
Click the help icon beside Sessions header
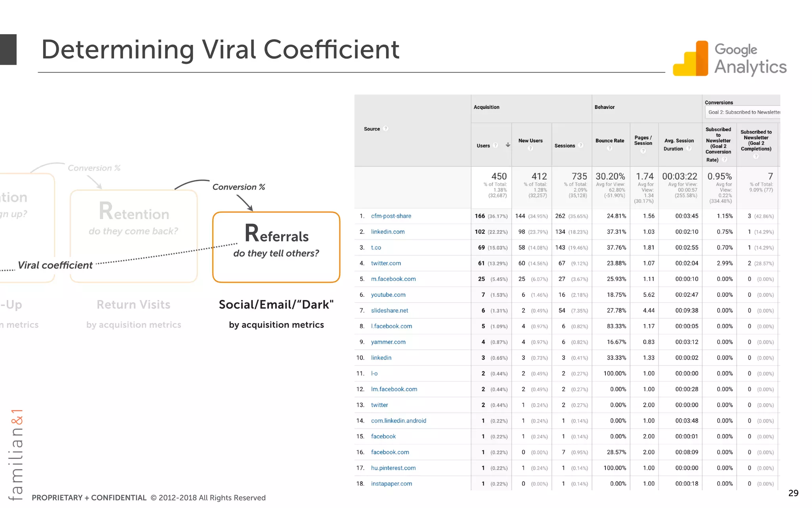pyautogui.click(x=580, y=145)
